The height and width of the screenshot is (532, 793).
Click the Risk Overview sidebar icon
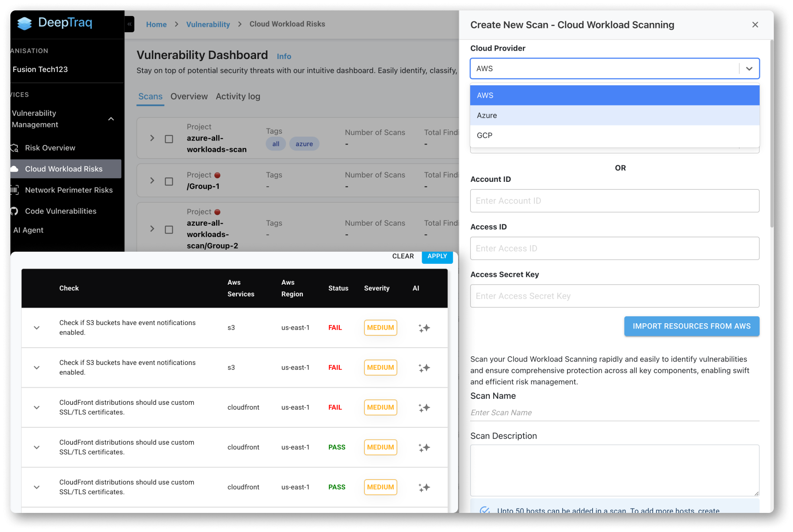click(x=15, y=148)
